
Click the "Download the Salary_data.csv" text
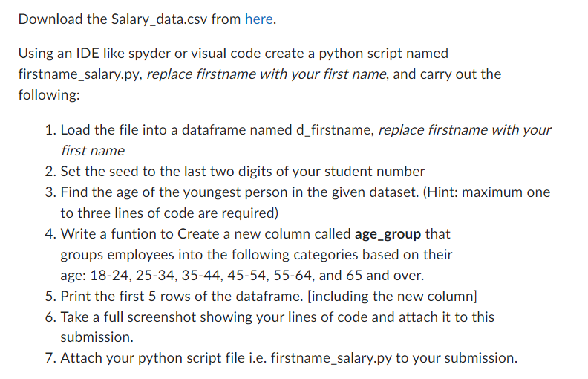coord(111,19)
